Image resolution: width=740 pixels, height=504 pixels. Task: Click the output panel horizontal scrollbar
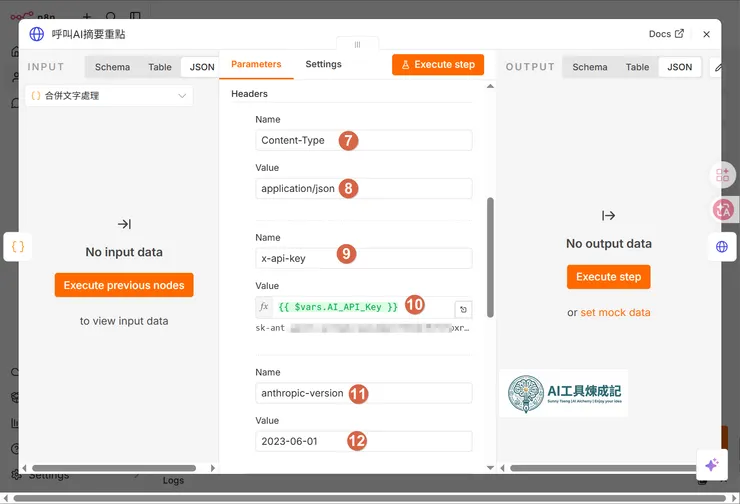click(x=603, y=468)
